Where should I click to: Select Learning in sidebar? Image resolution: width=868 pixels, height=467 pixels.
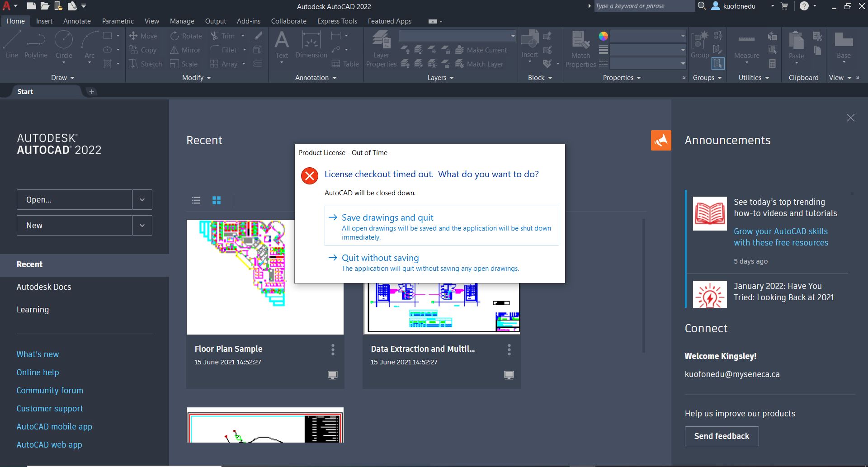[x=33, y=310]
